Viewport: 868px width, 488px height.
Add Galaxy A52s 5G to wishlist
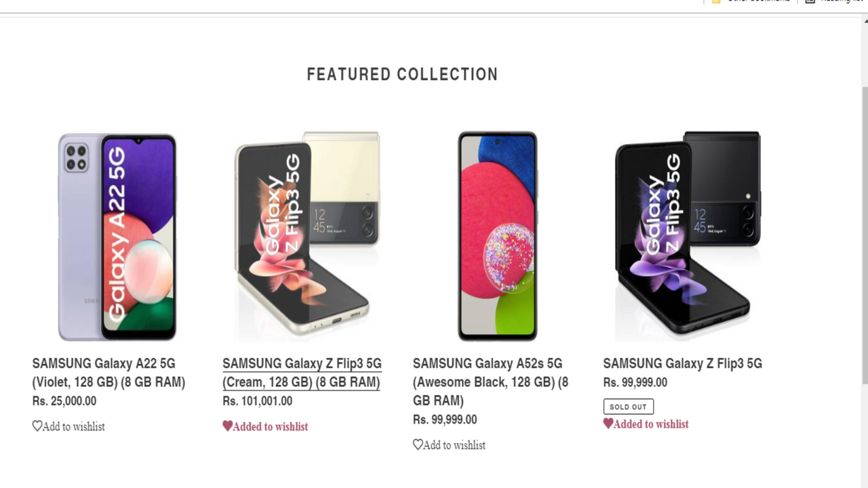click(x=449, y=445)
